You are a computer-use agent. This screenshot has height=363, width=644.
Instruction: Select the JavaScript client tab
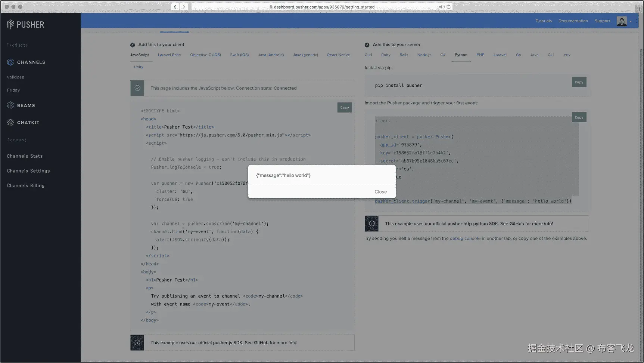[140, 55]
